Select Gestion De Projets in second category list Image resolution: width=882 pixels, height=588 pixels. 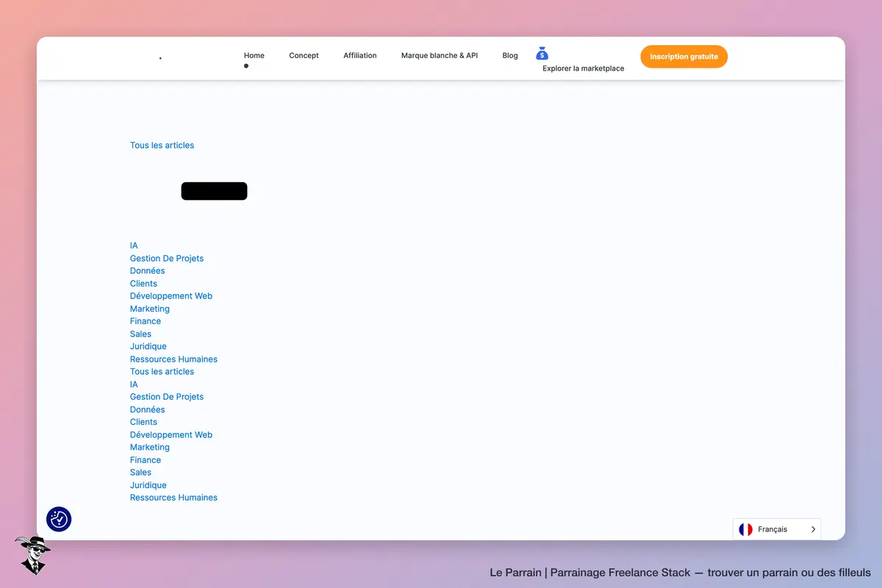167,397
